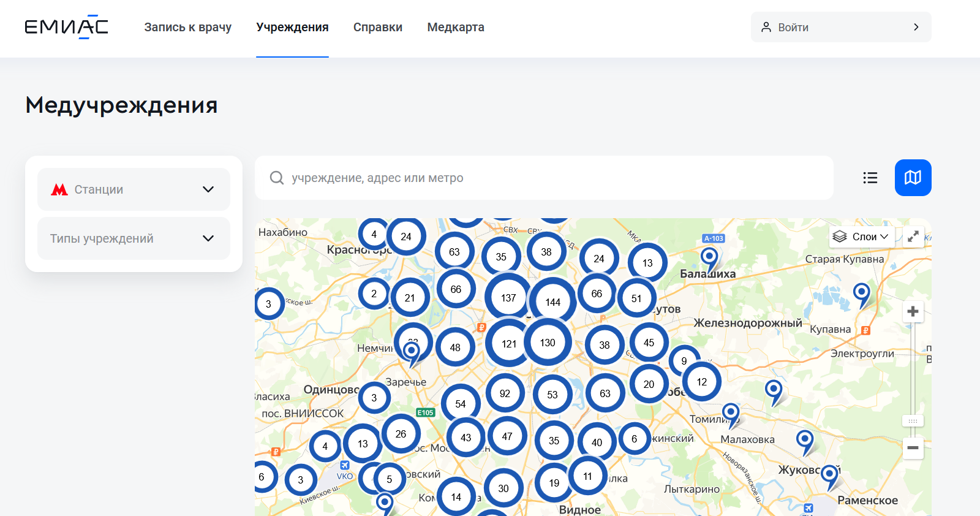Click the Старая Купавна map label

click(x=845, y=259)
